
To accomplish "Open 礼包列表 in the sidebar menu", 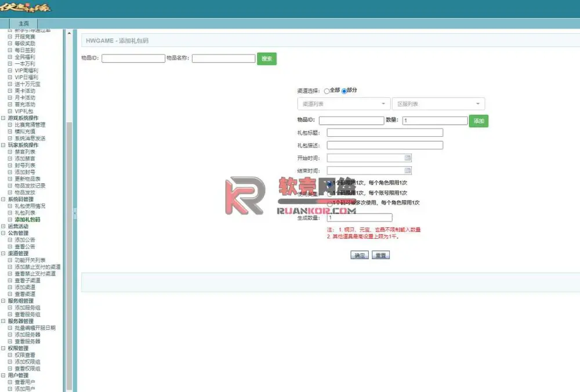I will point(25,213).
